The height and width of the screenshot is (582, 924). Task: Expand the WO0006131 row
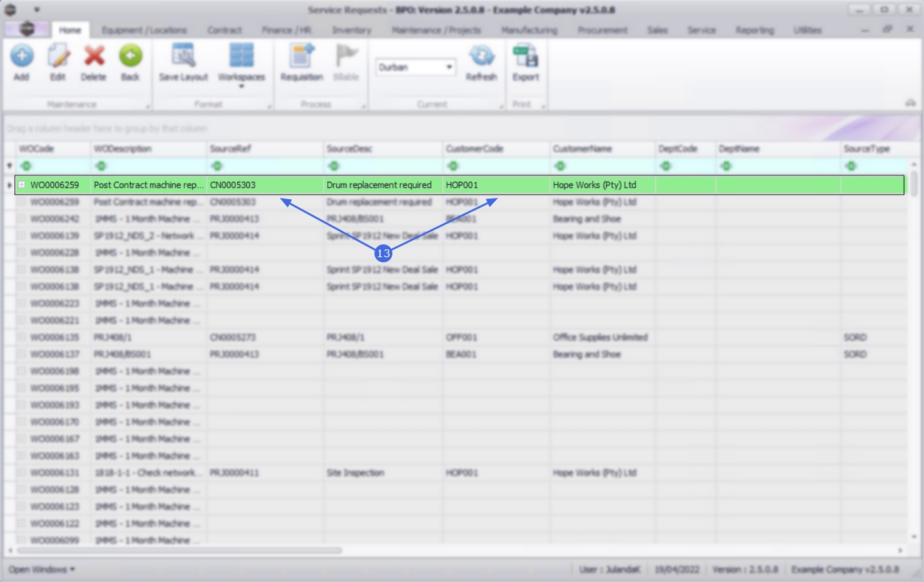(21, 472)
